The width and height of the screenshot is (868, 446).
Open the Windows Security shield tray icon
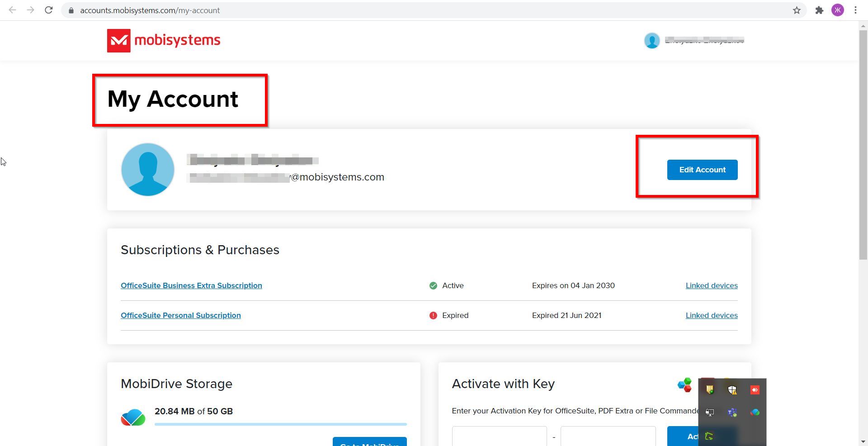coord(732,389)
